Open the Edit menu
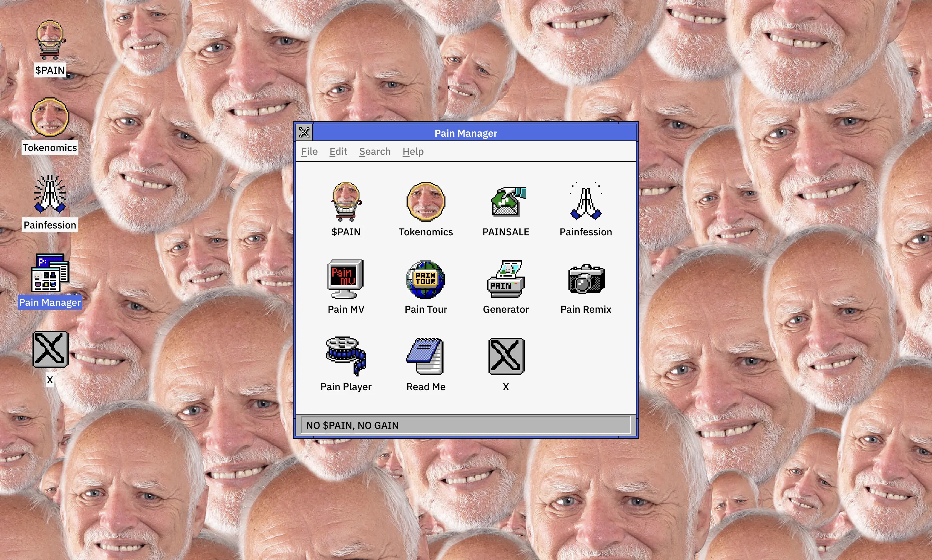932x560 pixels. 338,151
